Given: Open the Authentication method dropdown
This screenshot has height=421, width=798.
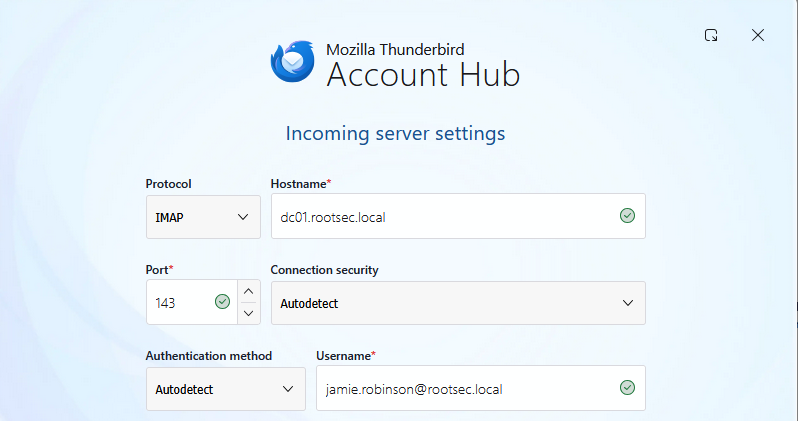Looking at the screenshot, I should coord(225,389).
